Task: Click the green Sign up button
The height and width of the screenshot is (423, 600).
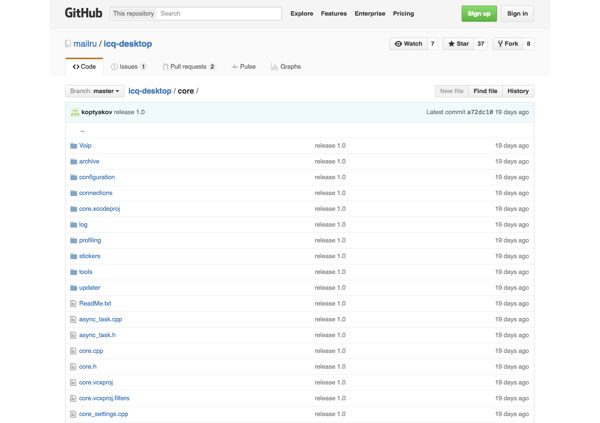Action: tap(479, 13)
